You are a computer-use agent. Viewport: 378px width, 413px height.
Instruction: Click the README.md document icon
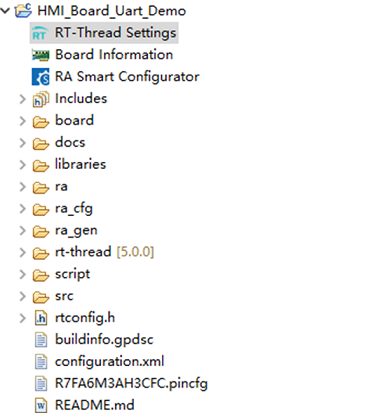[x=41, y=406]
